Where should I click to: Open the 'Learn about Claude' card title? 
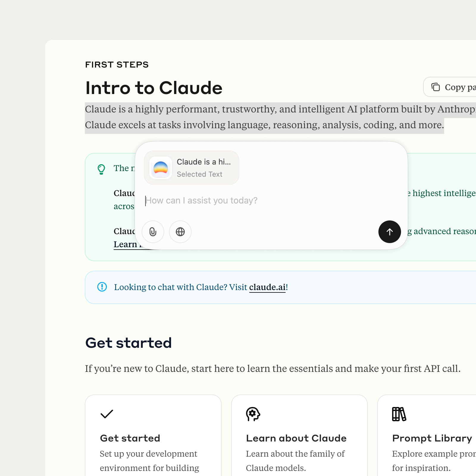click(x=296, y=438)
